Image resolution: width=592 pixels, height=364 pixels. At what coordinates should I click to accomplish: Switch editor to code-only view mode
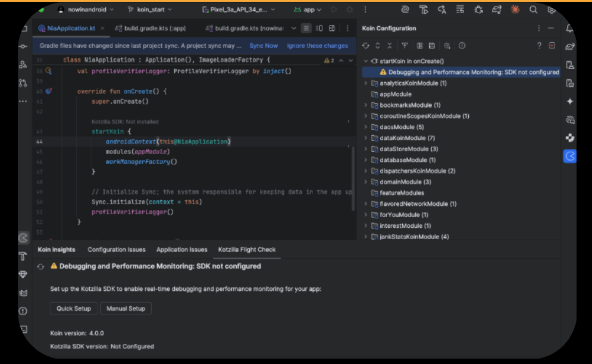coord(306,29)
